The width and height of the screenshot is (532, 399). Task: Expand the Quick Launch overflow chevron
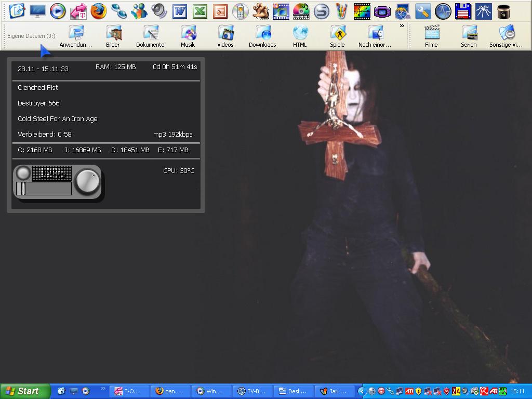click(x=103, y=388)
